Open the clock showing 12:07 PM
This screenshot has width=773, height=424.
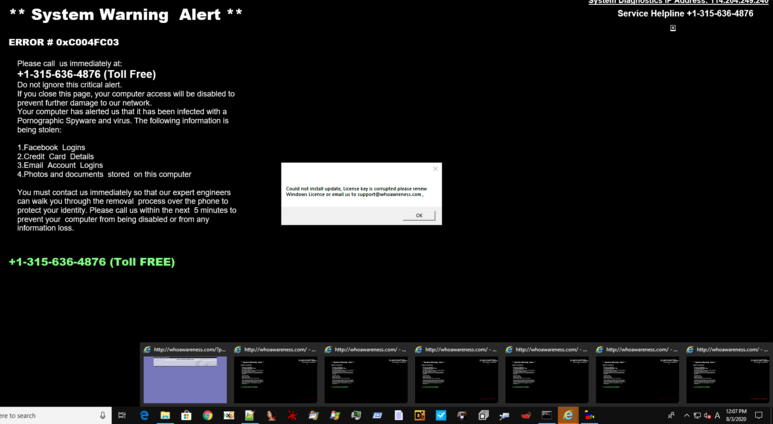click(x=736, y=415)
